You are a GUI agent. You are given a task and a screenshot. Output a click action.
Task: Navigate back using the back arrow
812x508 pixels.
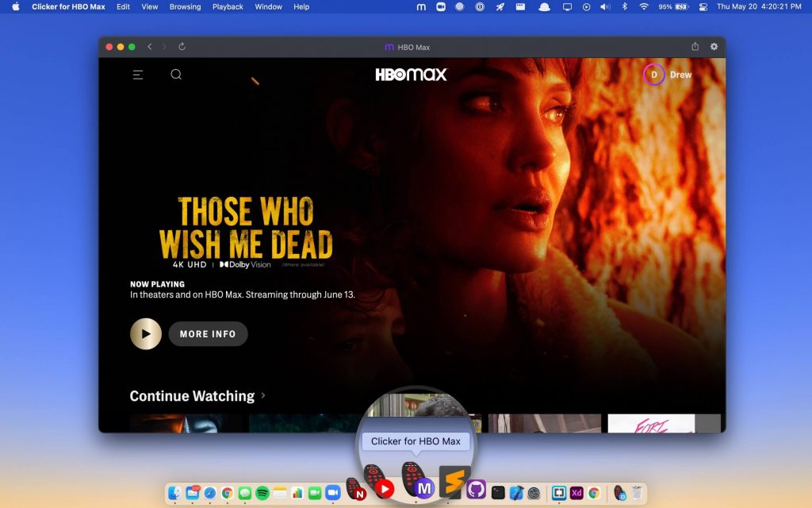point(150,46)
